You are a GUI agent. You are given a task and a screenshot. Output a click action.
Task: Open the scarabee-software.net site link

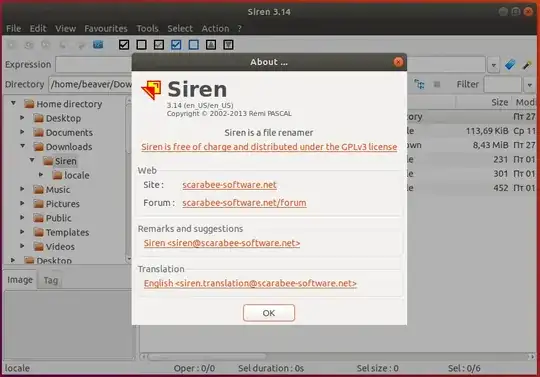point(229,185)
